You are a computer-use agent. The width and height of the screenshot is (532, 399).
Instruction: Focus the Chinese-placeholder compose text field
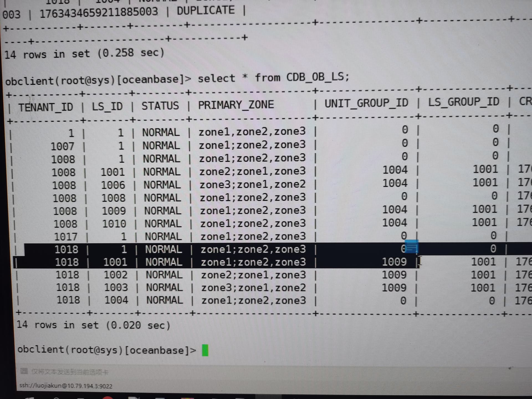coord(70,372)
